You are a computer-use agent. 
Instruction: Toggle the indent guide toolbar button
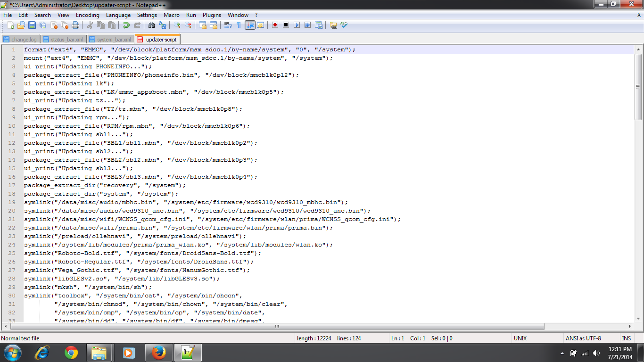tap(250, 25)
